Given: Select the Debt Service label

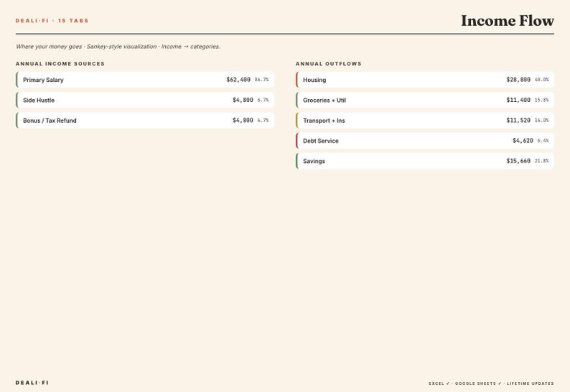Looking at the screenshot, I should click(x=321, y=141).
